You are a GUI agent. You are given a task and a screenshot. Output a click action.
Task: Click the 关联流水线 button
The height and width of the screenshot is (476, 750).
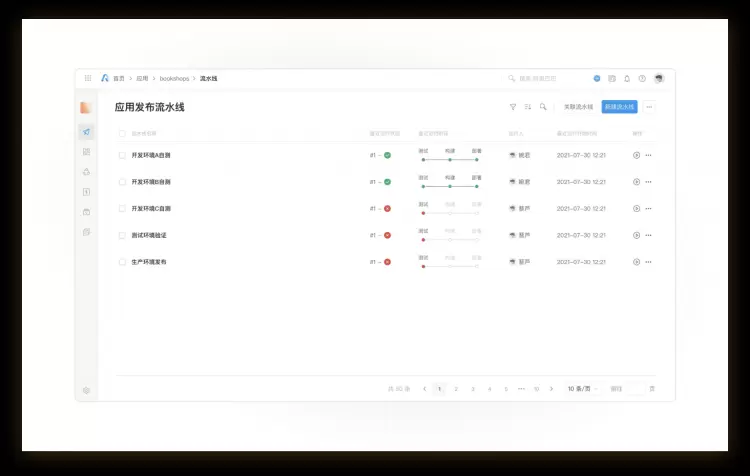(578, 107)
